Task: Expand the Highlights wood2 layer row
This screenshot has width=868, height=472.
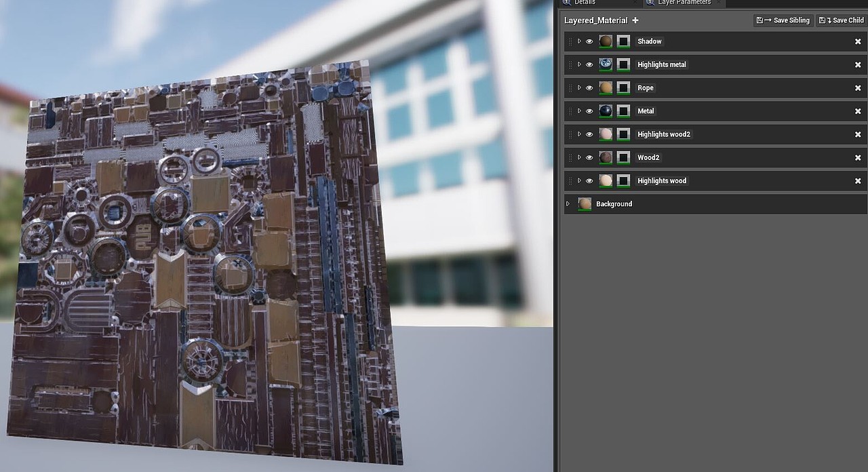Action: pos(579,134)
